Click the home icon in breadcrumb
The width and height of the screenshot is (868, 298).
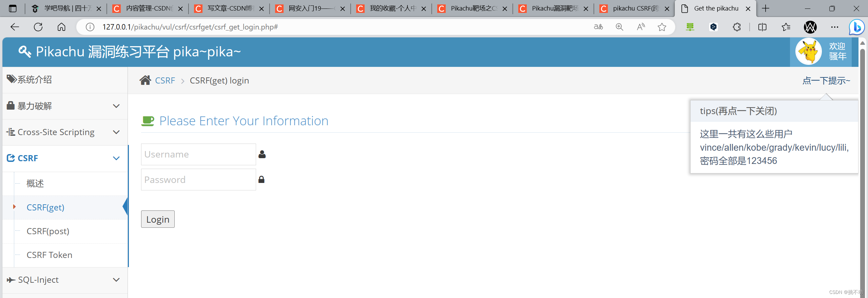coord(145,80)
